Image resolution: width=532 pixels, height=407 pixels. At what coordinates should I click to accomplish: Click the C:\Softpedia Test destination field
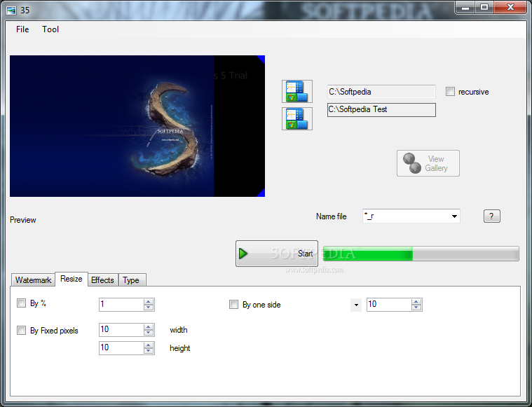tap(381, 110)
